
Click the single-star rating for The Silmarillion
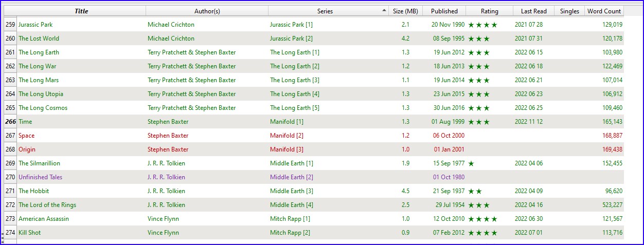tap(471, 163)
